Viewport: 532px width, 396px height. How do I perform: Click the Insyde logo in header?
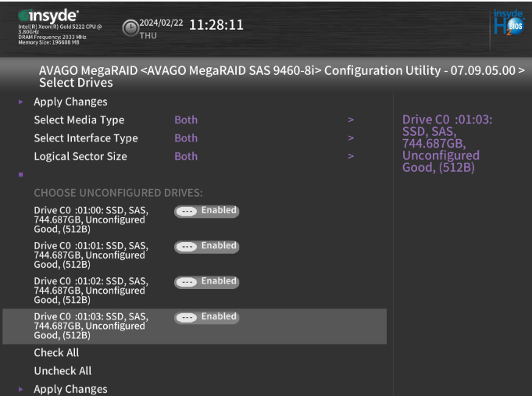(48, 16)
